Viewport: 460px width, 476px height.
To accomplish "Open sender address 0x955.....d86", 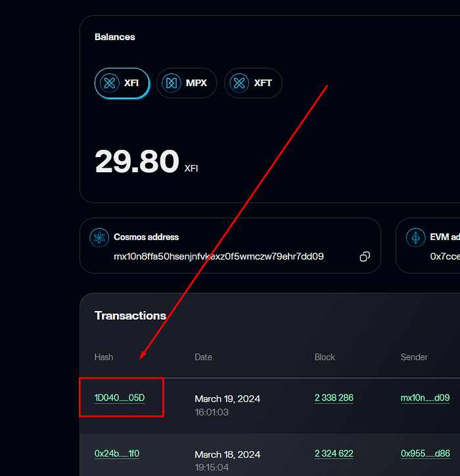I will 425,454.
